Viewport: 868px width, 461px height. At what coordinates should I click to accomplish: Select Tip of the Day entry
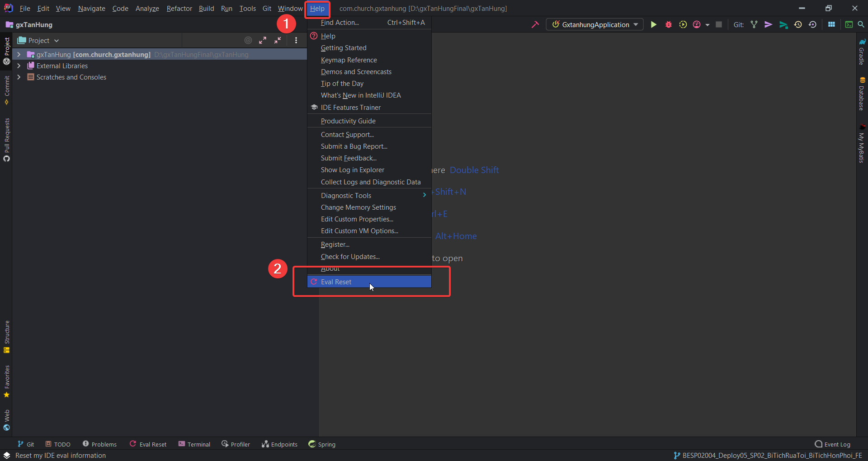tap(369, 84)
